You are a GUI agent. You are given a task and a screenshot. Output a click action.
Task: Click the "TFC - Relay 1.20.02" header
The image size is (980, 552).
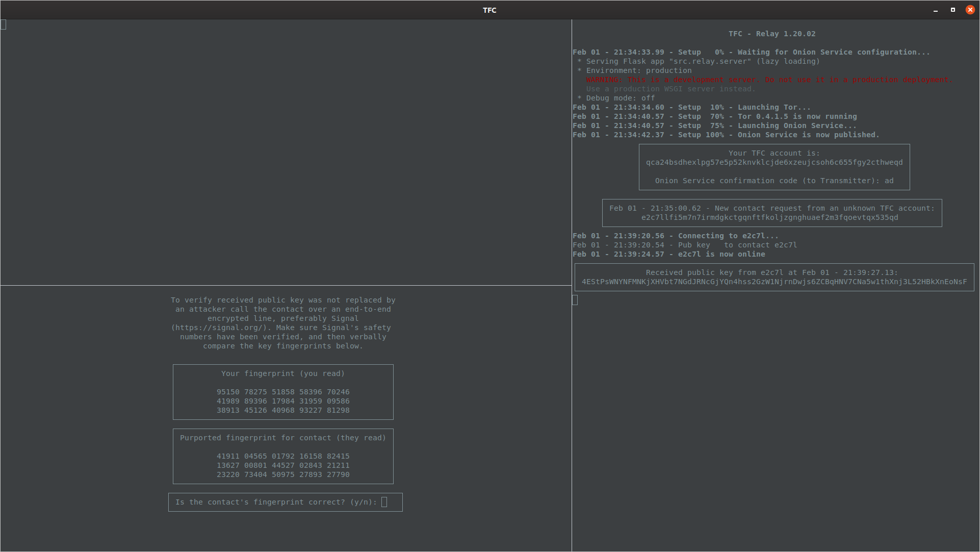(771, 34)
